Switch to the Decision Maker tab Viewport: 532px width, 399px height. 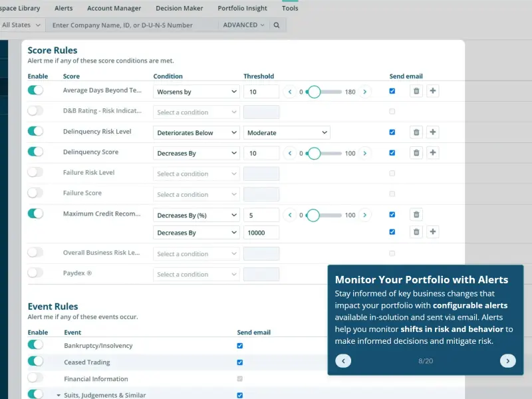(179, 8)
